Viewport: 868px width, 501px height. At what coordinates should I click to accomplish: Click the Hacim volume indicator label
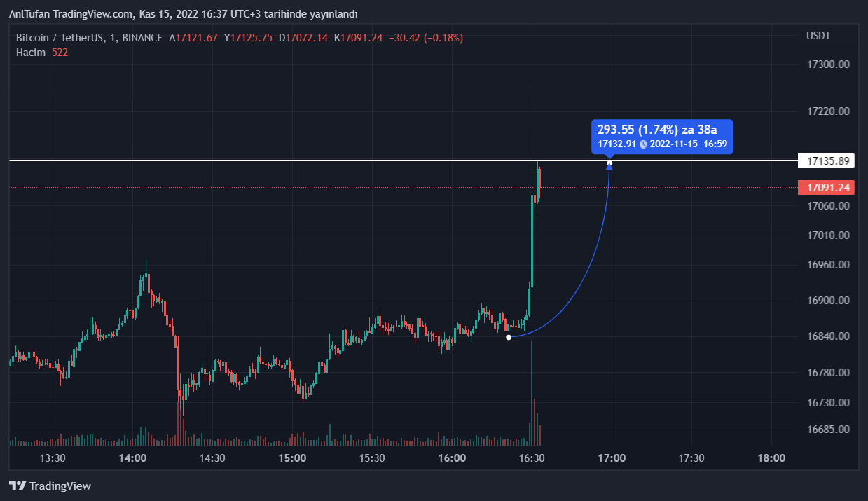coord(31,53)
